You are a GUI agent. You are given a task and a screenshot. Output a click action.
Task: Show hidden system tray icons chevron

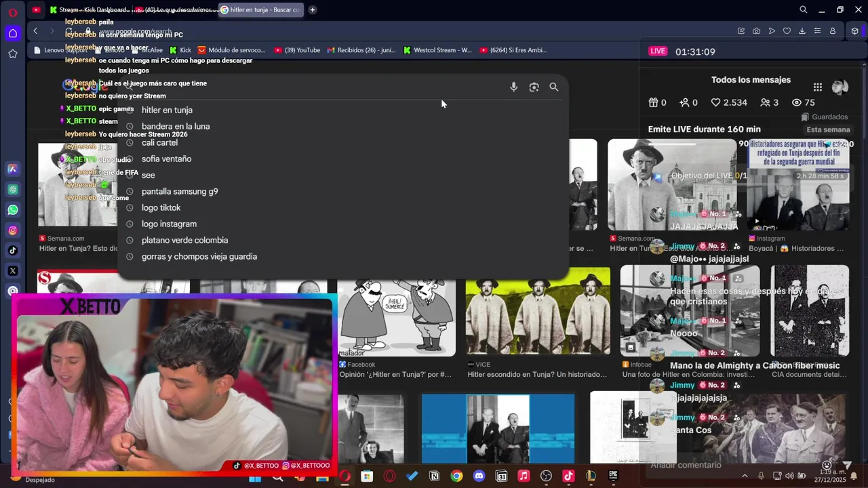pyautogui.click(x=745, y=476)
